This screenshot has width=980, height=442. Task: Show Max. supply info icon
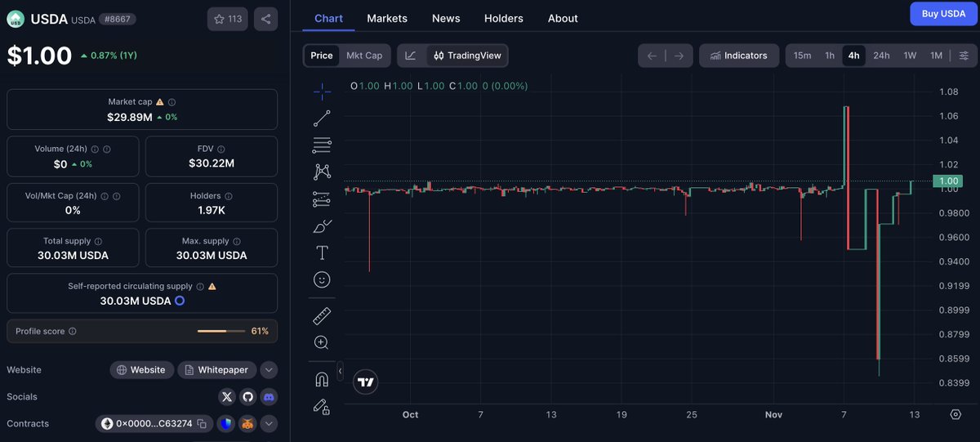tap(238, 242)
